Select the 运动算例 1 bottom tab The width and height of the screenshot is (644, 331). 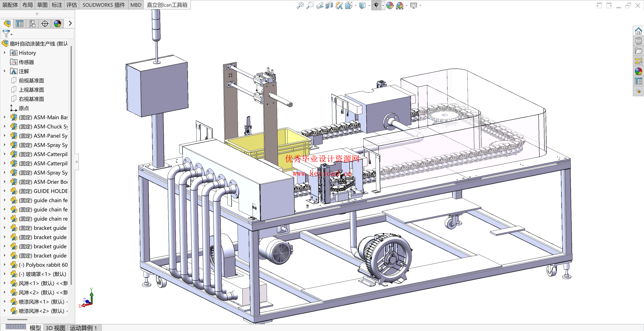tap(83, 327)
